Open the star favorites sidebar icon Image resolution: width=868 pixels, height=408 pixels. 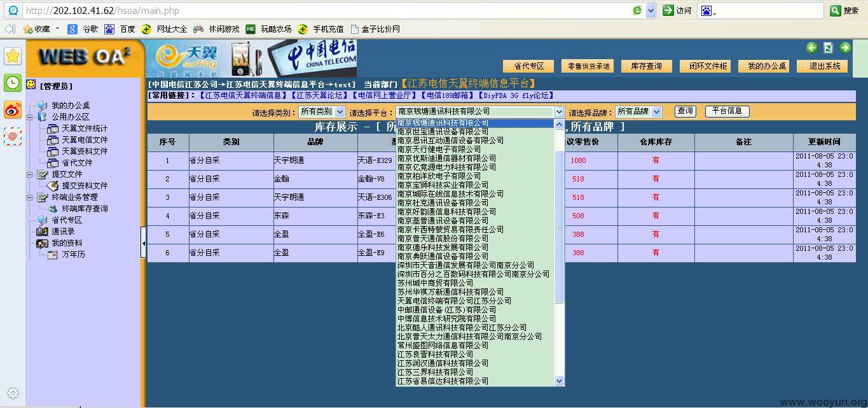(13, 56)
